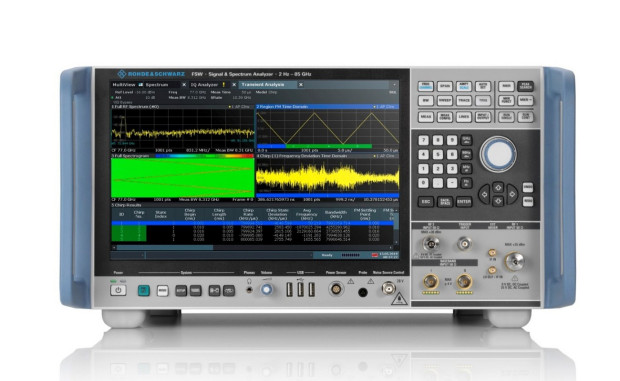620x381 pixels.
Task: Close the Spectrum channel tab
Action: (x=184, y=85)
